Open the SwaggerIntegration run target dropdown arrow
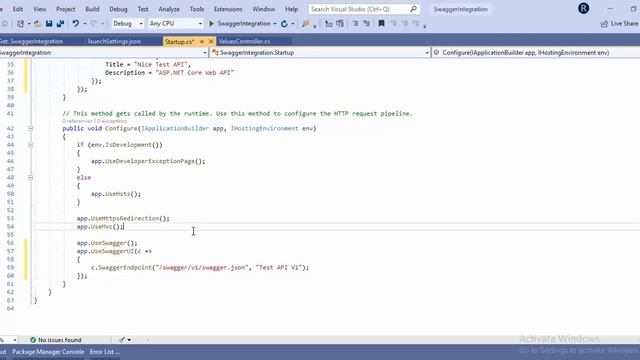 pyautogui.click(x=275, y=24)
